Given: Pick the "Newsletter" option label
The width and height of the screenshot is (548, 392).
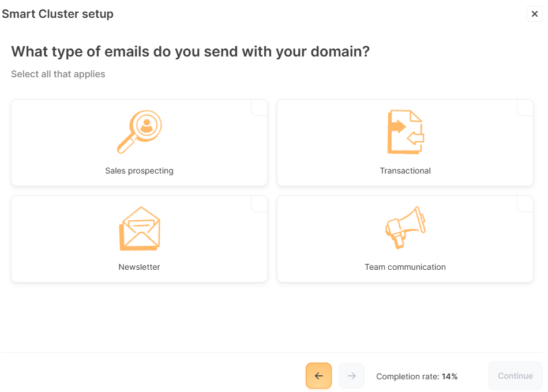Looking at the screenshot, I should 139,267.
